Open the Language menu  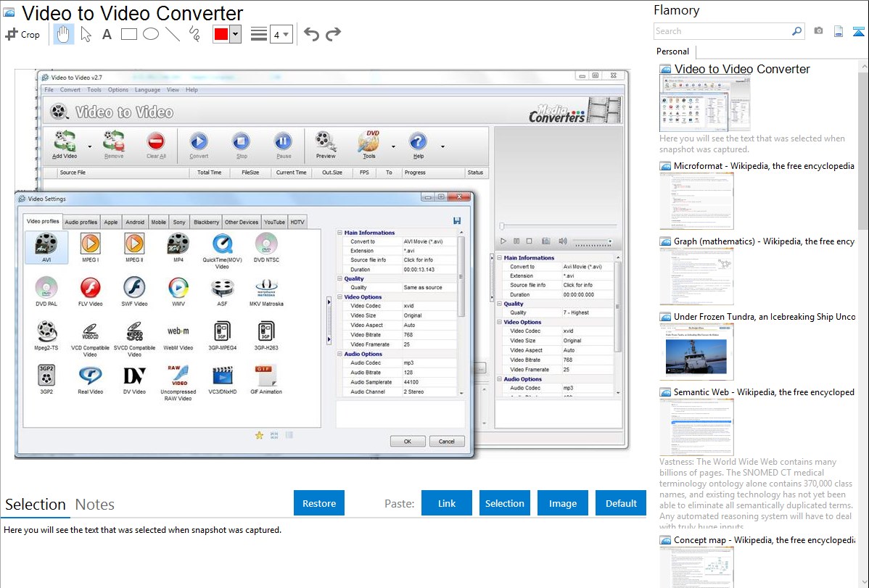[x=147, y=90]
